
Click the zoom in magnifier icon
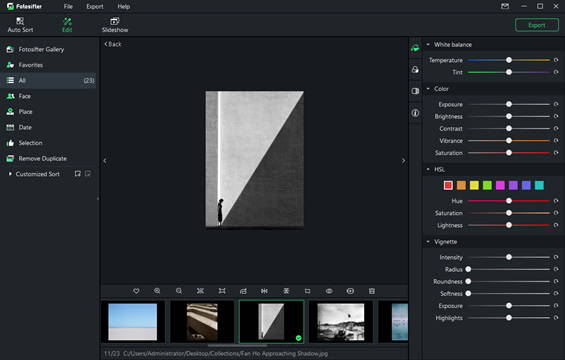pos(157,291)
